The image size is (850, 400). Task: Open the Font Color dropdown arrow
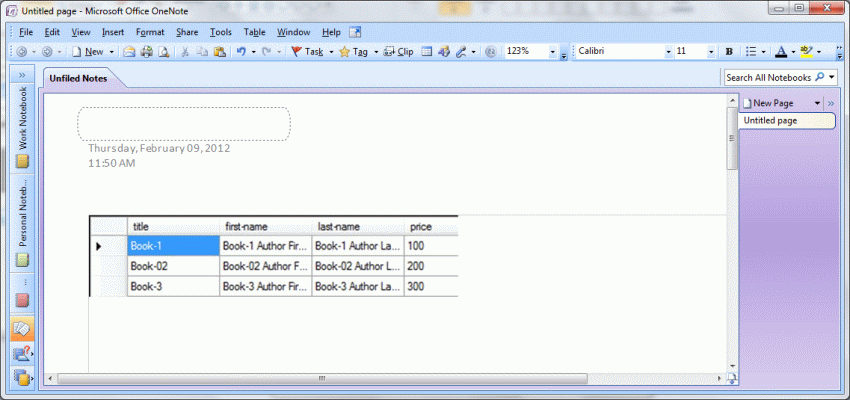[x=793, y=51]
